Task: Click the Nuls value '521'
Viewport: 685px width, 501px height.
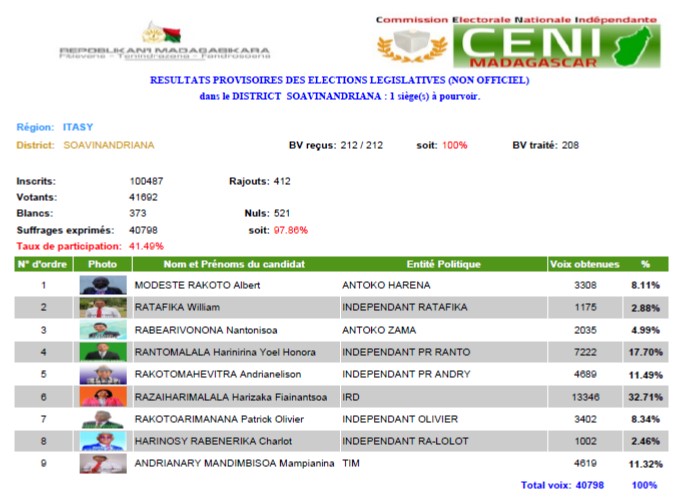Action: tap(282, 214)
